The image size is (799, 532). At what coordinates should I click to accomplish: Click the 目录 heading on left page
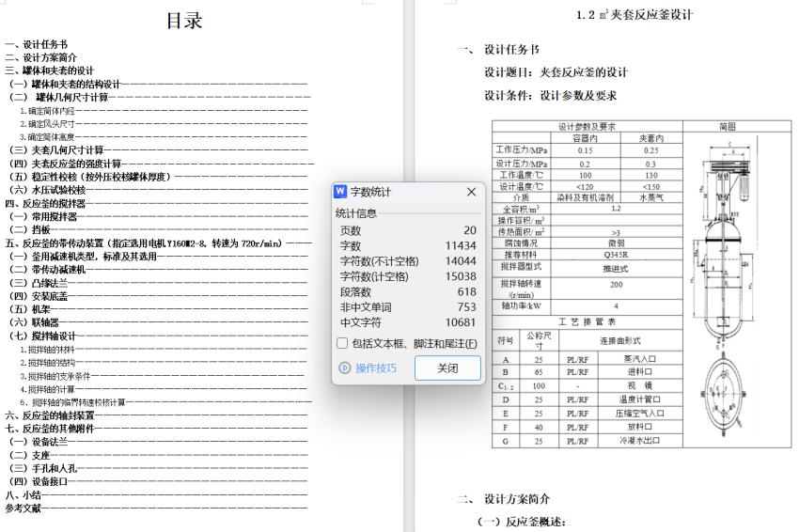point(184,22)
